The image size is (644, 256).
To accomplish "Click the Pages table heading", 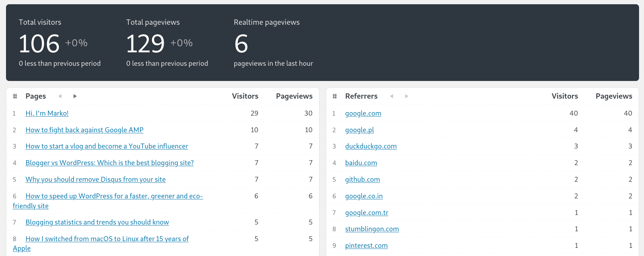I will (36, 96).
